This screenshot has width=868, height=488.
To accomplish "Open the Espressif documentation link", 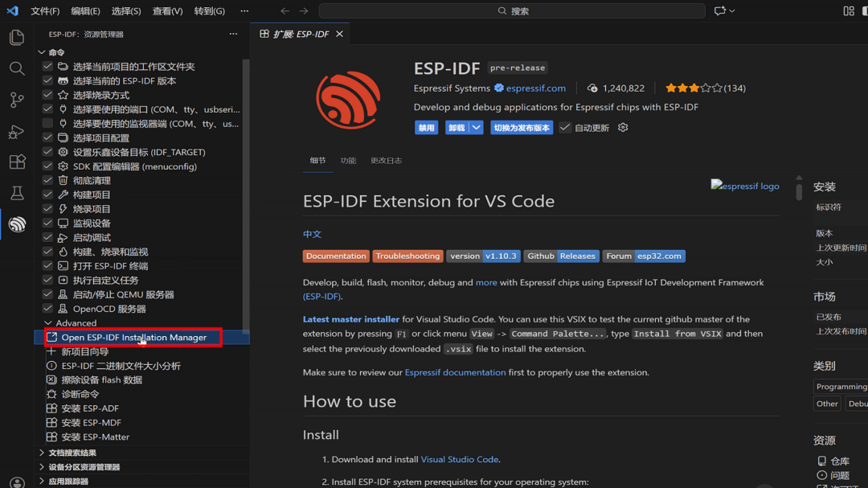I will pyautogui.click(x=455, y=372).
